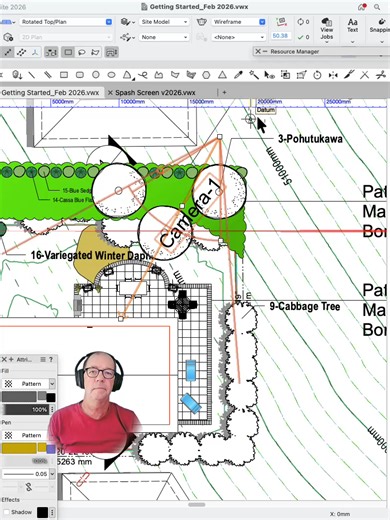
Task: Click the horizontal scrollbar thumb at bottom
Action: (197, 505)
